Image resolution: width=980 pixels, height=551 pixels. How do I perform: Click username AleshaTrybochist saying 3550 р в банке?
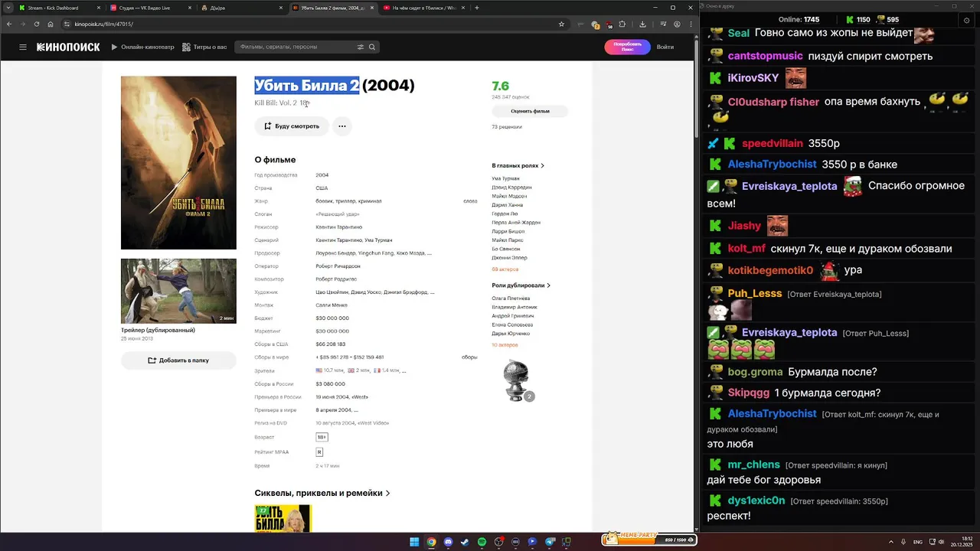coord(772,165)
